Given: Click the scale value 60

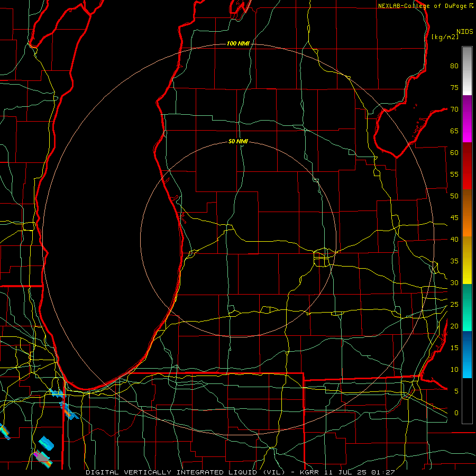Looking at the screenshot, I should pyautogui.click(x=454, y=153).
